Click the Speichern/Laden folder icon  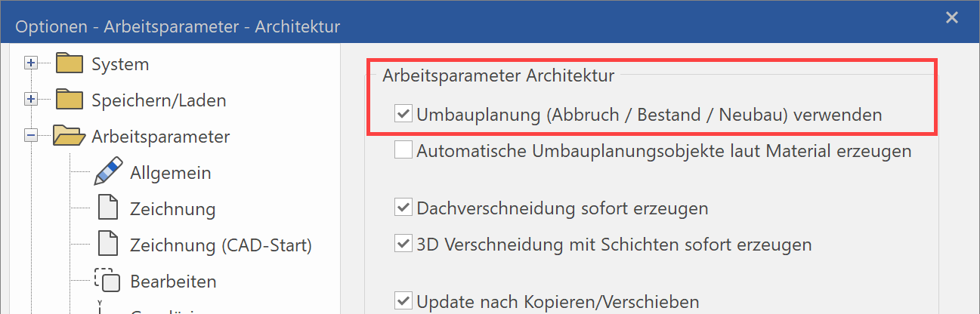point(68,100)
